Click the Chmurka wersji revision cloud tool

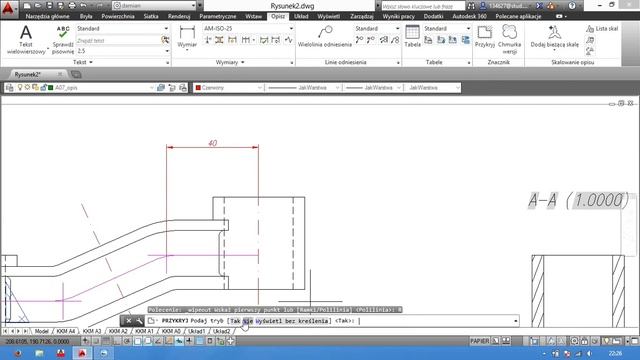pyautogui.click(x=509, y=40)
